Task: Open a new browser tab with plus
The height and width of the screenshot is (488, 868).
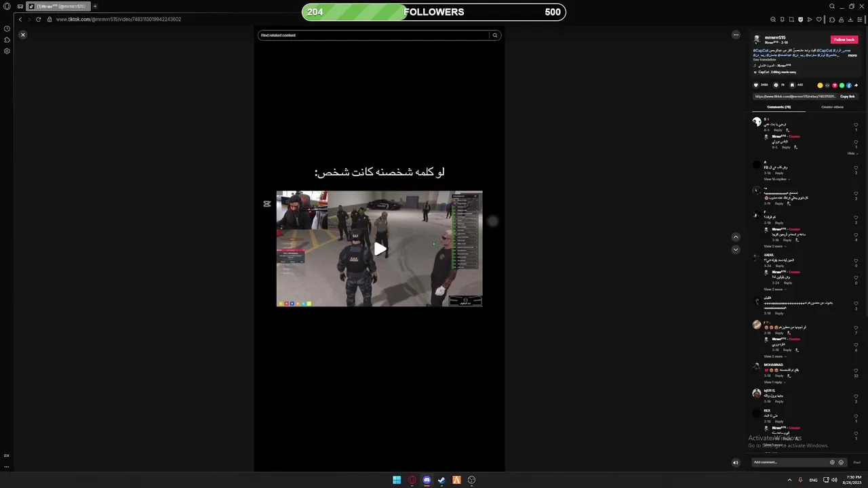Action: 95,6
